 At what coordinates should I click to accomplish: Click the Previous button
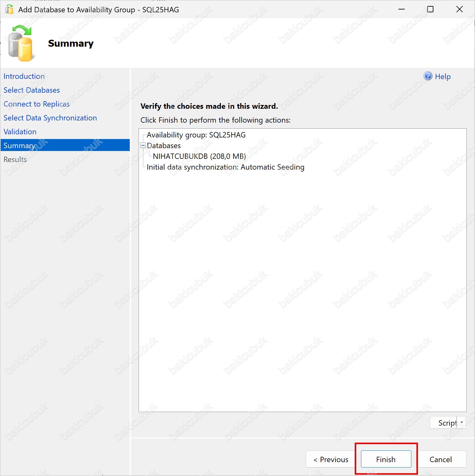pos(331,459)
